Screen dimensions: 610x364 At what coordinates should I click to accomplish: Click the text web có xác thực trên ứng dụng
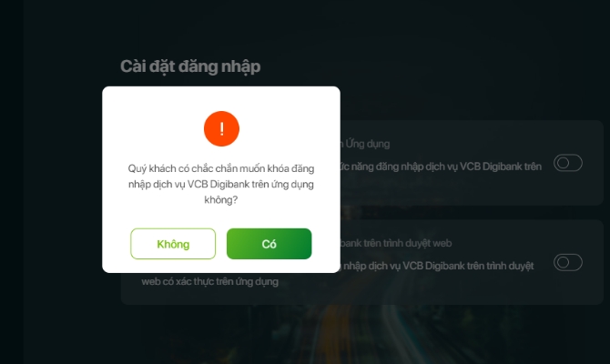coord(210,281)
